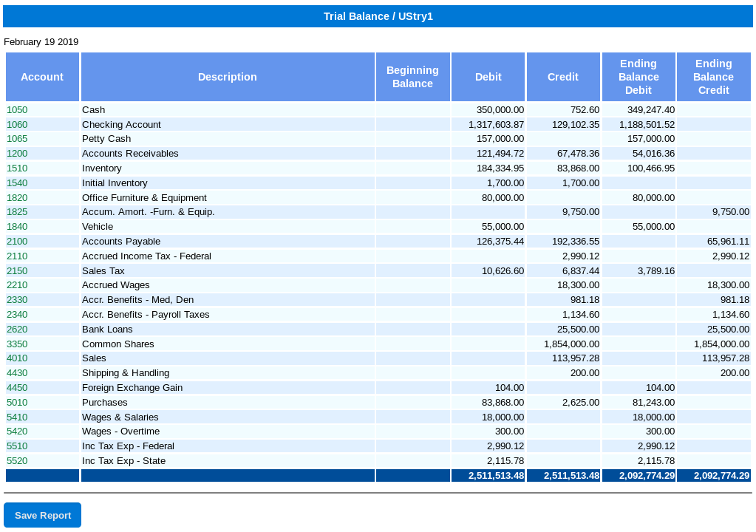
Task: Select Accum. Amort. -Furn. & Equip. cell
Action: click(228, 212)
